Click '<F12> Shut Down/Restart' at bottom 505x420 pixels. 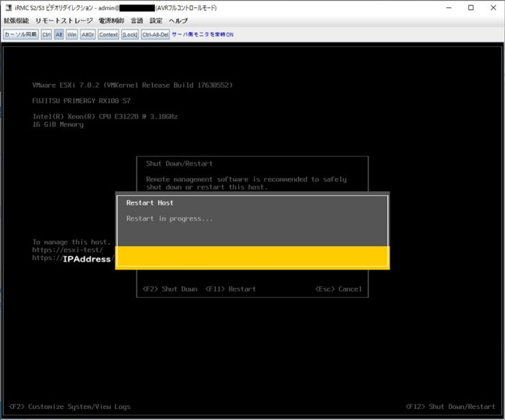450,406
